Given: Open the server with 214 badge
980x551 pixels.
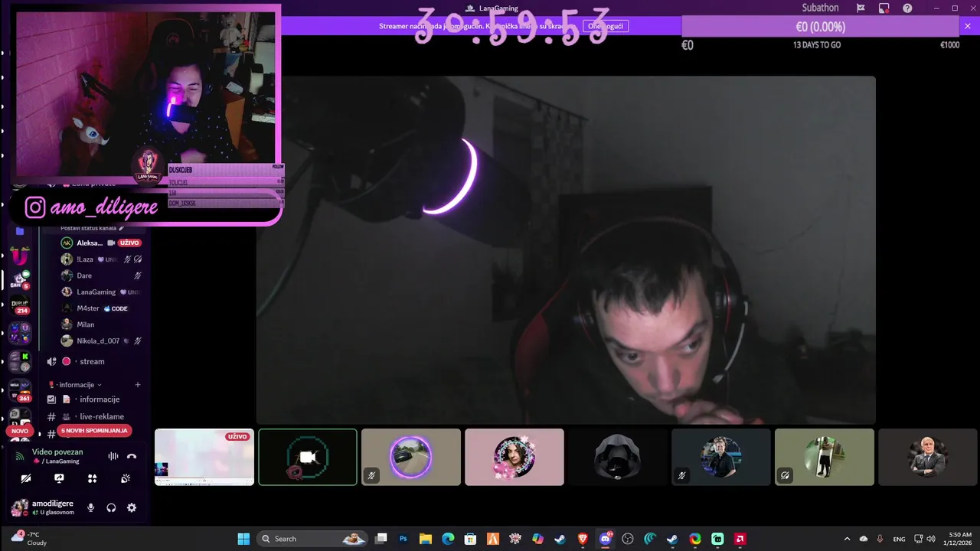Looking at the screenshot, I should [x=20, y=305].
